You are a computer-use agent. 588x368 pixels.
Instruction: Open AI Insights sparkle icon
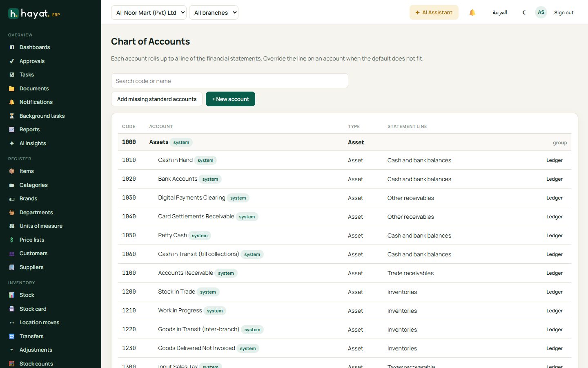pos(12,144)
